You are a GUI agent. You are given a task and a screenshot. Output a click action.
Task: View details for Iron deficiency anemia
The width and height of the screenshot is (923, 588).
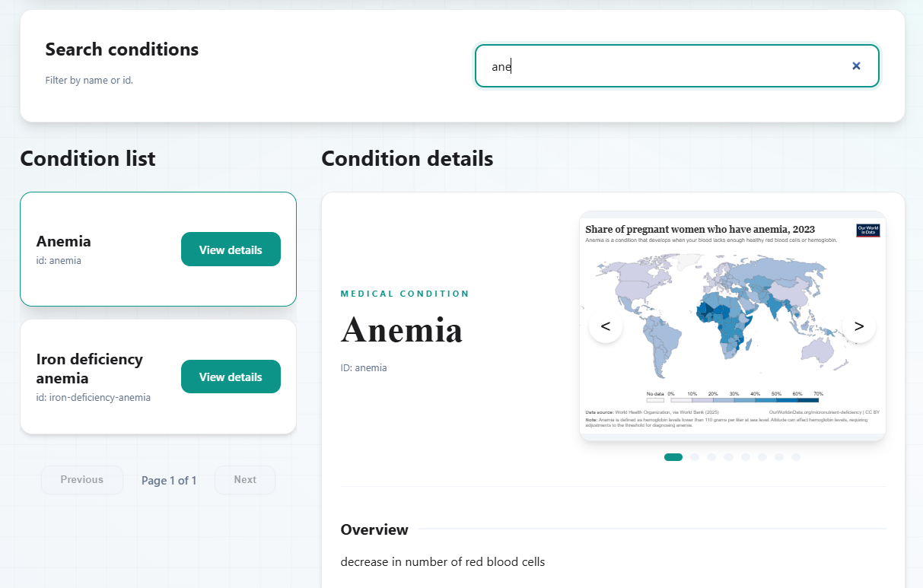231,377
